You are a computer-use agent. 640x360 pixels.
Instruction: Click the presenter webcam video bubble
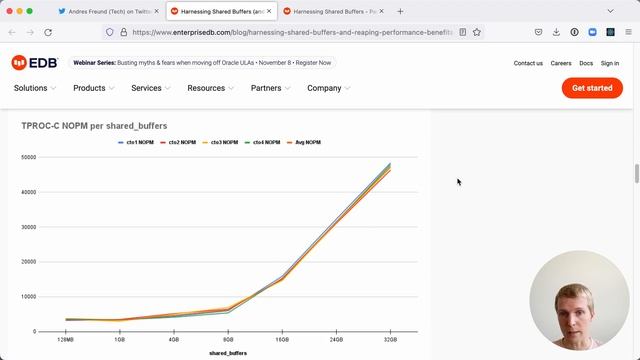pos(579,300)
